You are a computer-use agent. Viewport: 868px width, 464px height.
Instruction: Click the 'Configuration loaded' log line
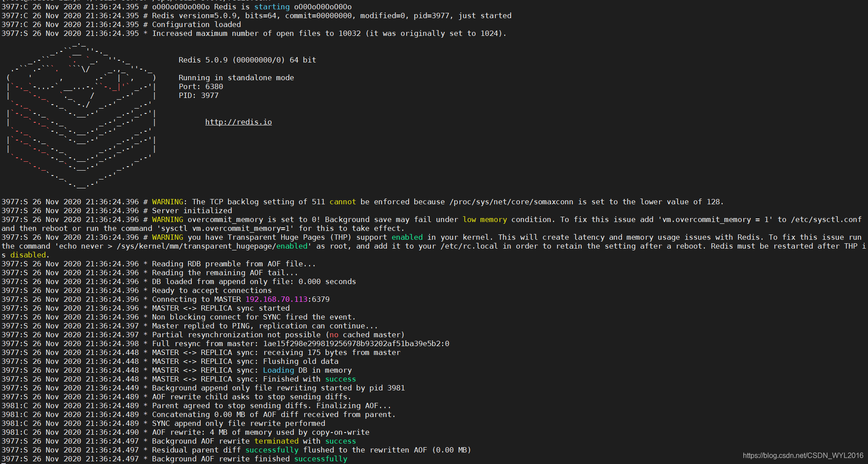point(121,24)
